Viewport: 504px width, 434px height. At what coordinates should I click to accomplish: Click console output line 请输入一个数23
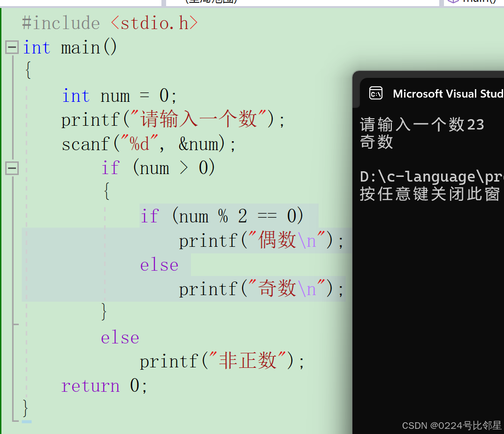(x=422, y=124)
